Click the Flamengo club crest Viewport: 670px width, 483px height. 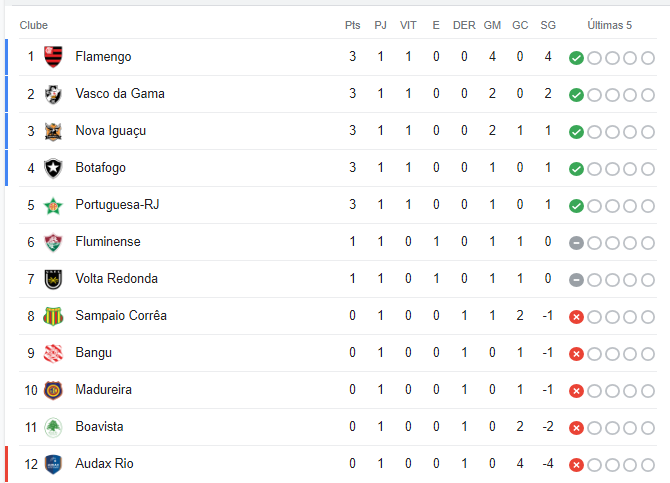click(53, 57)
